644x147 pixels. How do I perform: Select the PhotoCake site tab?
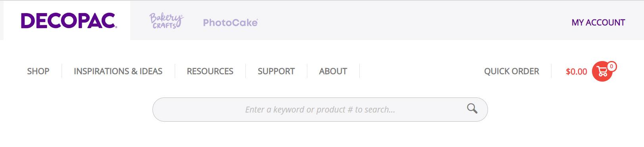click(x=230, y=23)
